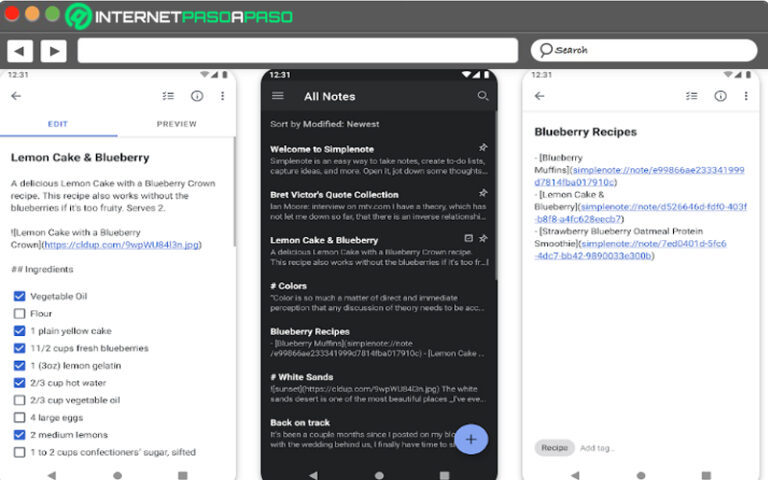Open the info icon in Blueberry Recipes note
The height and width of the screenshot is (480, 768).
click(720, 96)
